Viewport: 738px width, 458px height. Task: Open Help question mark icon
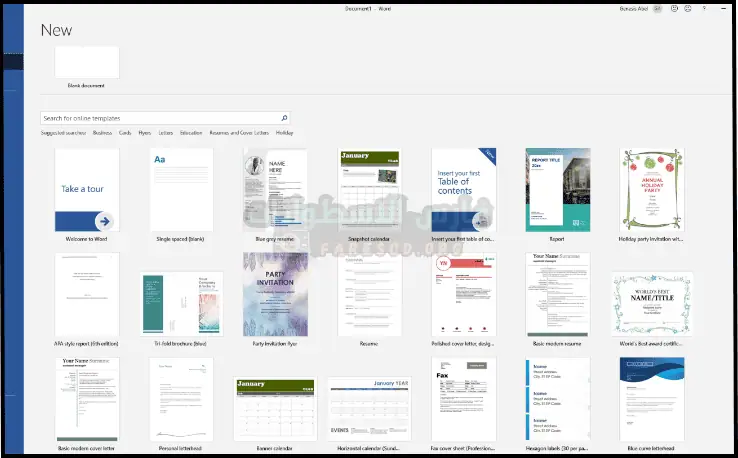705,9
